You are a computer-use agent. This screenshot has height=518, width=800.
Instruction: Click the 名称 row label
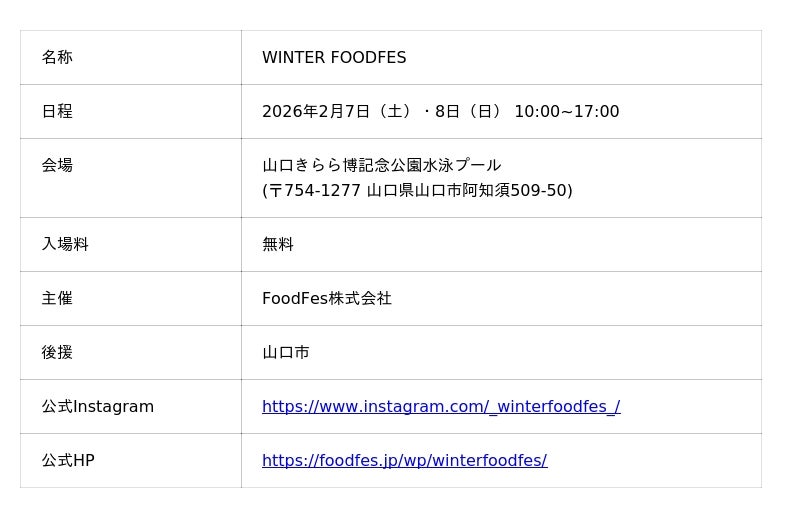coord(57,57)
